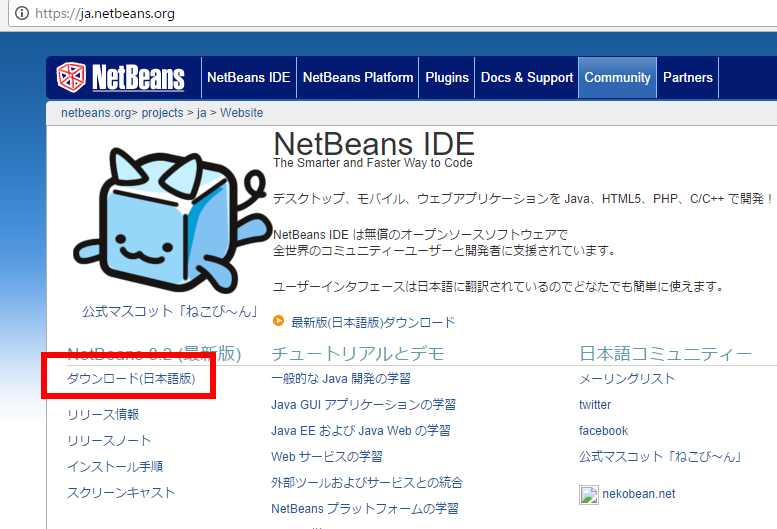Open the Docs & Support menu tab
The width and height of the screenshot is (777, 529).
pos(527,78)
